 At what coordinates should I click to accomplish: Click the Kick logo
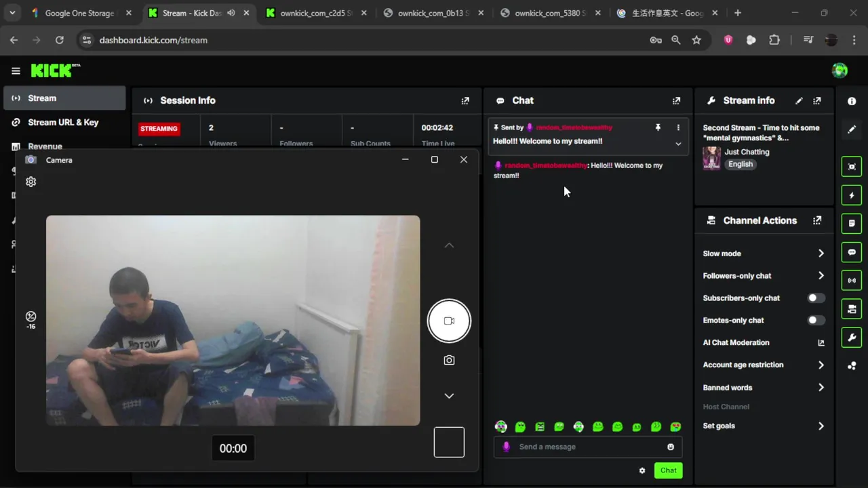55,70
